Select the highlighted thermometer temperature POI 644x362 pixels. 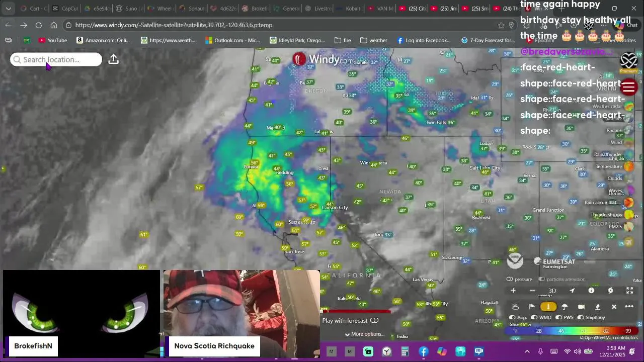click(548, 307)
